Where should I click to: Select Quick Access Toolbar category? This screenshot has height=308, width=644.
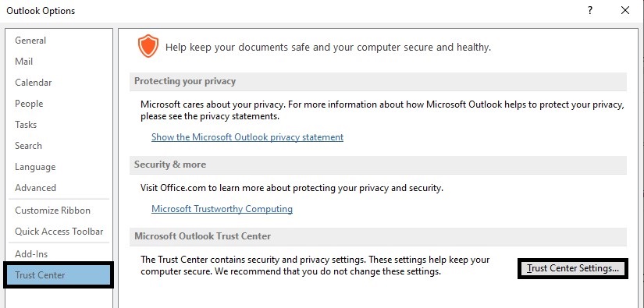click(x=59, y=232)
